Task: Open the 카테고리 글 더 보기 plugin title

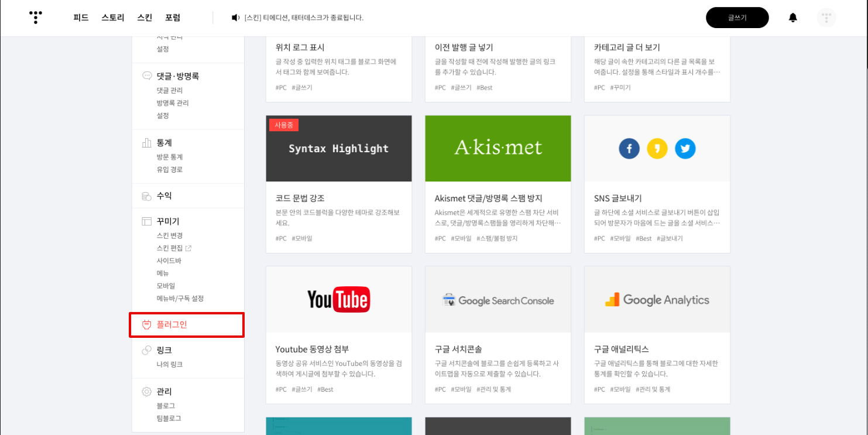Action: (627, 47)
